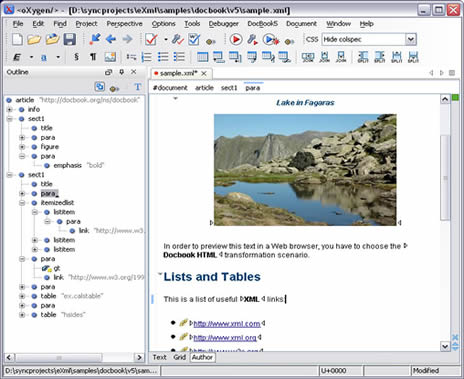This screenshot has width=464, height=379.
Task: Click the Lake in Fagaras photo
Action: tap(305, 170)
